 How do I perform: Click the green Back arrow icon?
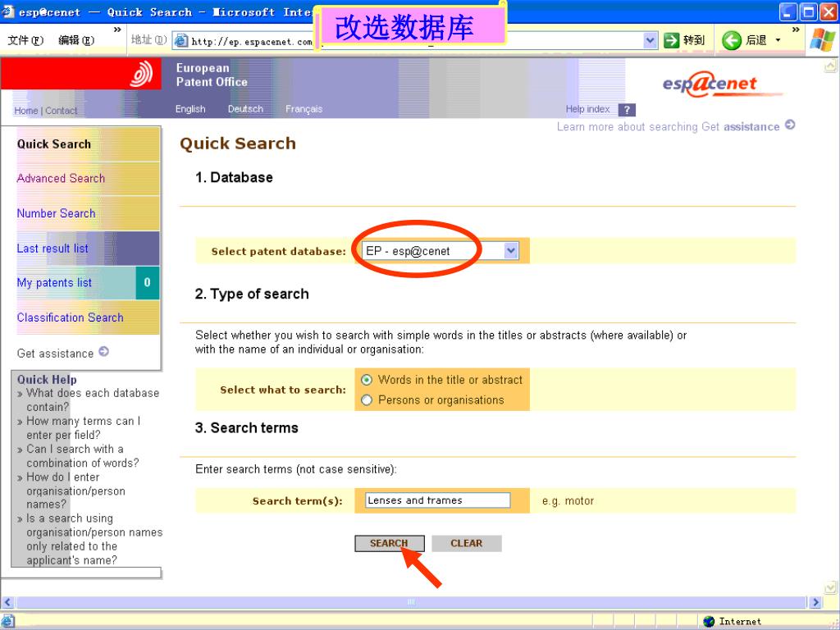(x=731, y=40)
